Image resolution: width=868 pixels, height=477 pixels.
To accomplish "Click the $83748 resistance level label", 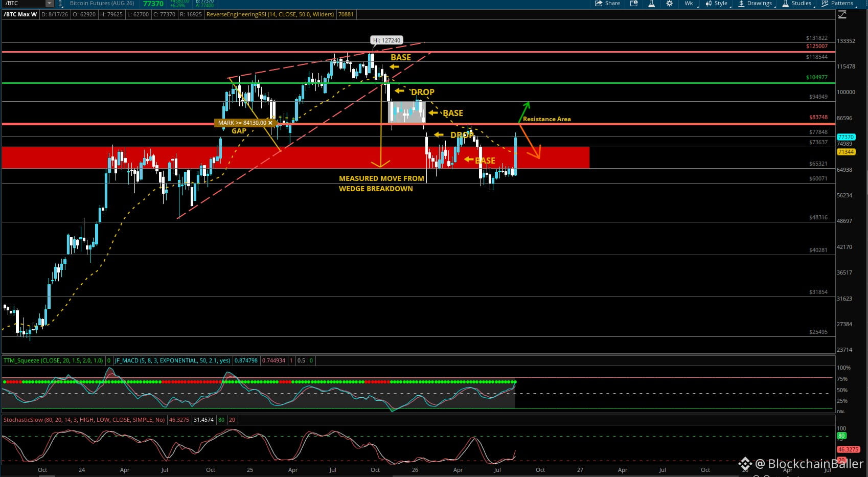I will (x=818, y=117).
